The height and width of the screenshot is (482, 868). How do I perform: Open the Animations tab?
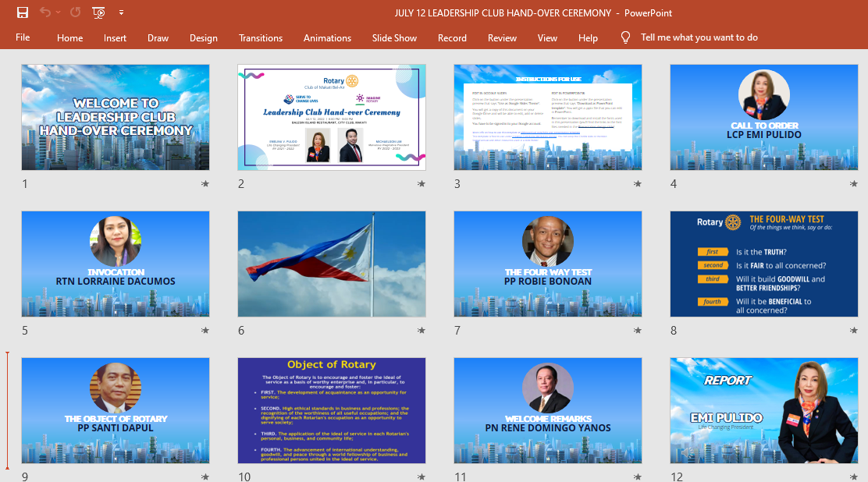click(327, 37)
